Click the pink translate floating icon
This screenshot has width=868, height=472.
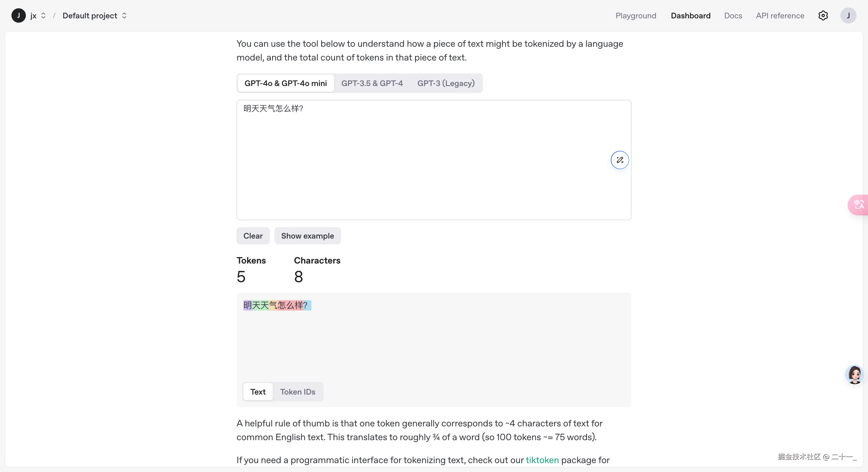pyautogui.click(x=859, y=205)
